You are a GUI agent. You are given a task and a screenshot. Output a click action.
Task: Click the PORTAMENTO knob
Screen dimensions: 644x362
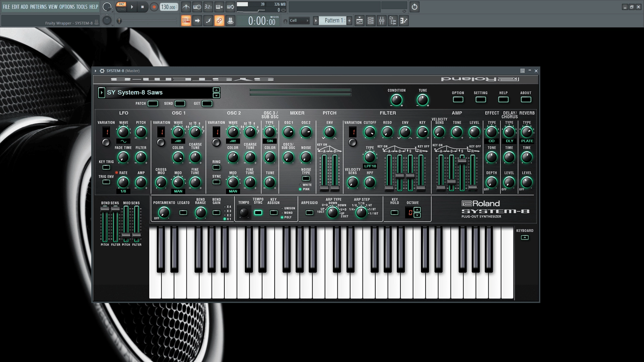pyautogui.click(x=164, y=213)
